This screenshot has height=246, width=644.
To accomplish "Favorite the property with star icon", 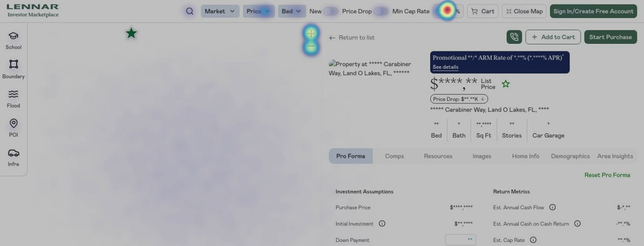I will point(505,84).
